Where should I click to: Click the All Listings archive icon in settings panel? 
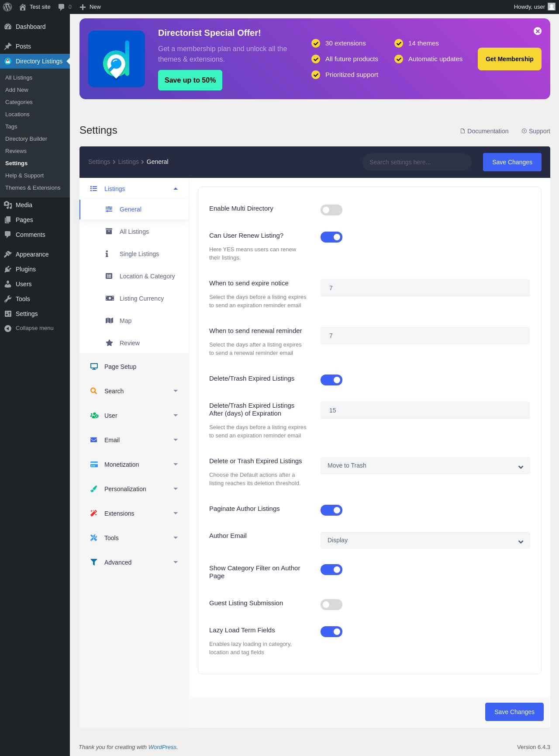tap(109, 232)
